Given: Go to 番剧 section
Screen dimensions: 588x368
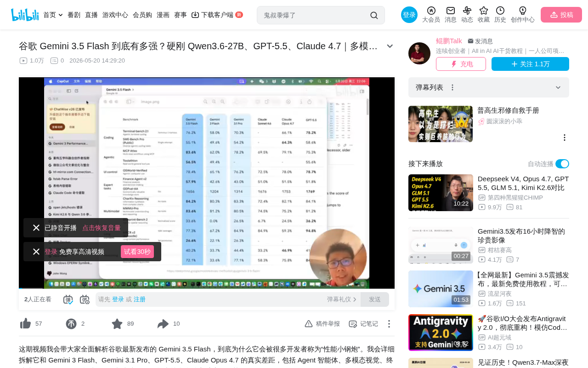Looking at the screenshot, I should click(x=74, y=15).
